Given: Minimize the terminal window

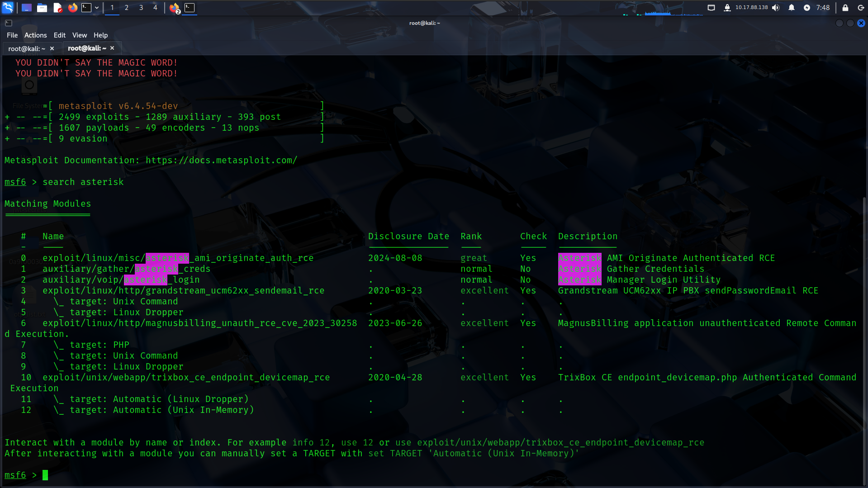Looking at the screenshot, I should tap(840, 23).
